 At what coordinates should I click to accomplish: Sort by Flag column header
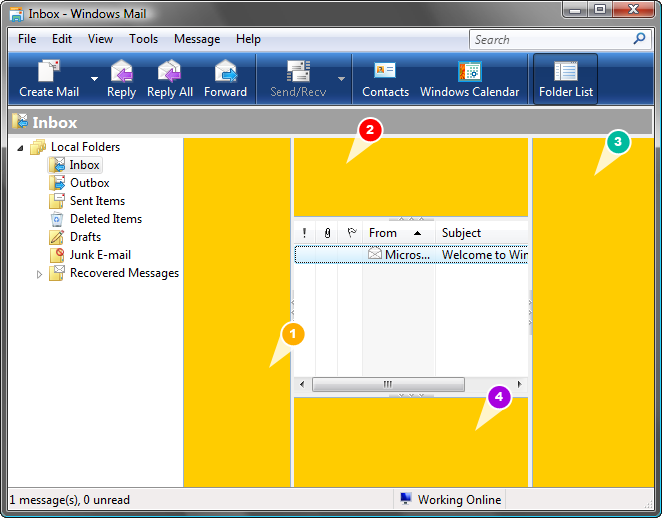350,233
